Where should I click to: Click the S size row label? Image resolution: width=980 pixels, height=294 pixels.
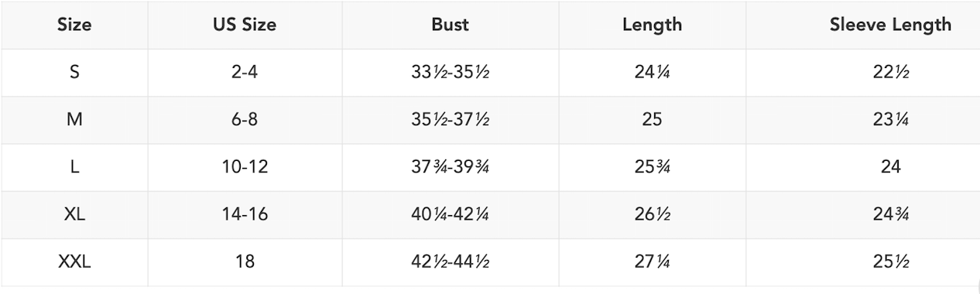(x=74, y=73)
